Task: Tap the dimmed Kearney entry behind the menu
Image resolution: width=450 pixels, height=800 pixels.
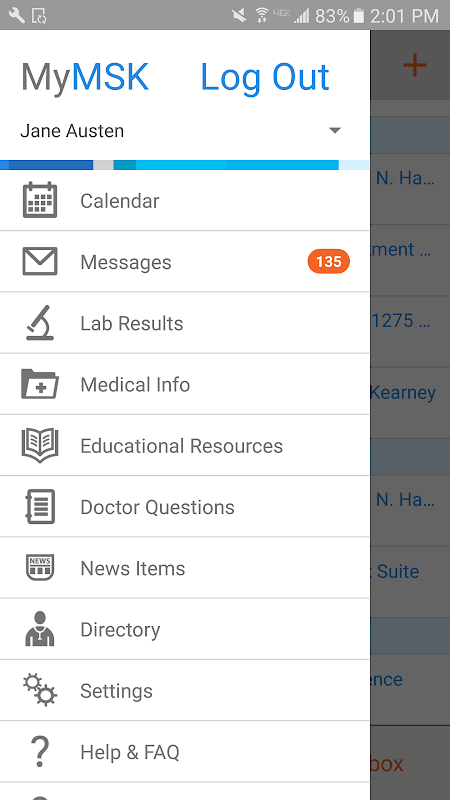Action: point(403,392)
